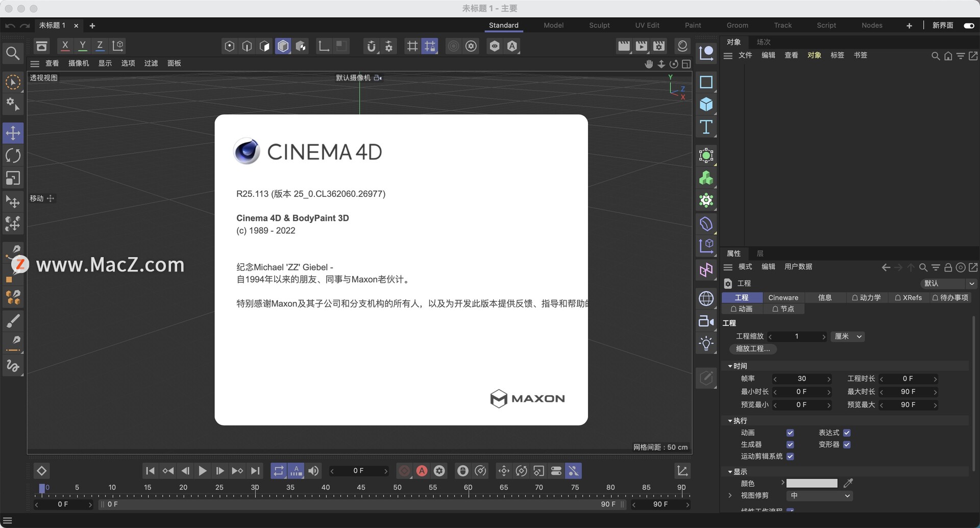The image size is (980, 528).
Task: Toggle timeline loop playback
Action: (x=278, y=471)
